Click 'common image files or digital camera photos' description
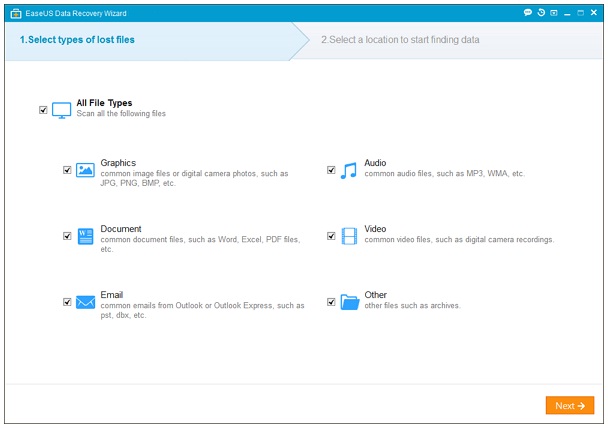This screenshot has width=608, height=428. coord(194,178)
